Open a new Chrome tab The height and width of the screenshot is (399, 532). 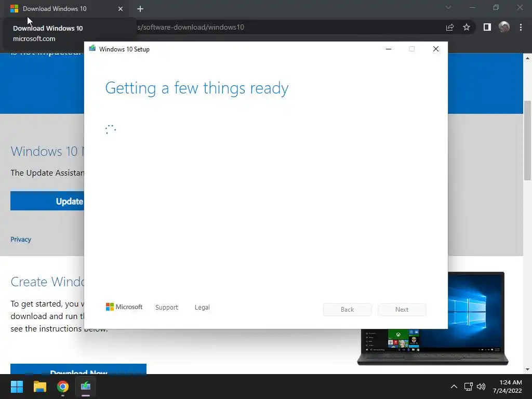point(140,9)
